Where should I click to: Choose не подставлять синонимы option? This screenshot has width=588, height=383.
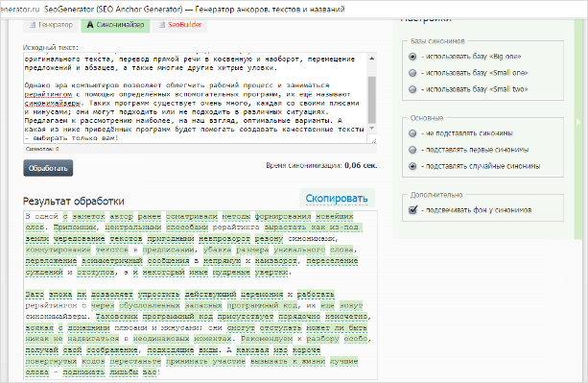412,133
